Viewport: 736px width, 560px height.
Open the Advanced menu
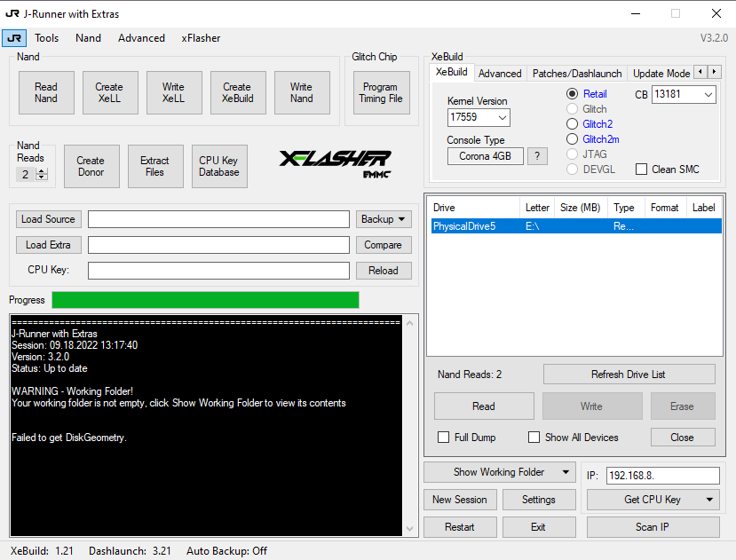pos(141,38)
